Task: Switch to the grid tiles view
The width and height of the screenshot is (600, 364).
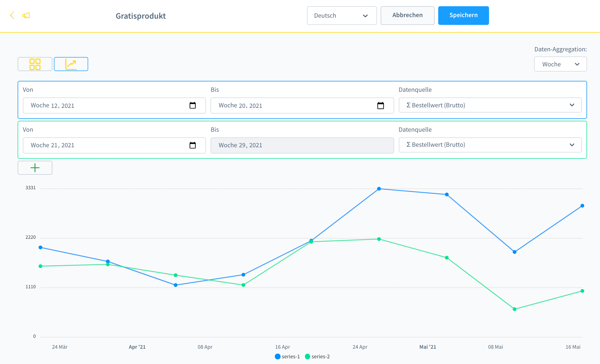Action: point(35,64)
